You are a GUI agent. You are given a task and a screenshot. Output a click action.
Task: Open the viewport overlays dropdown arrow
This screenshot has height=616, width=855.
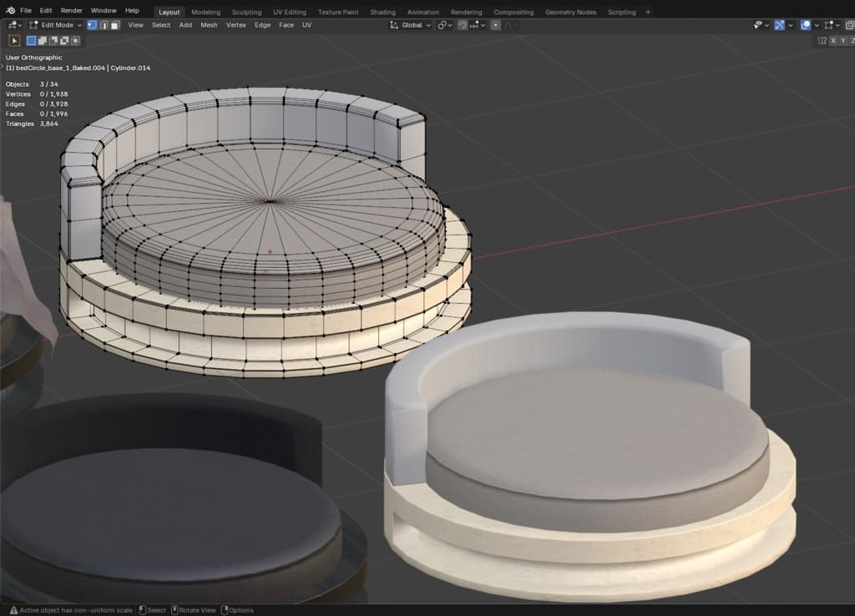tap(817, 25)
